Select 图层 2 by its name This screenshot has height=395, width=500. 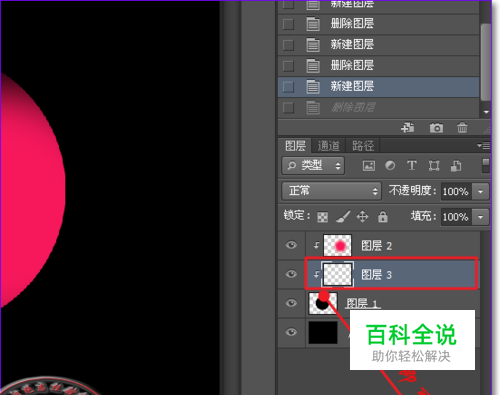point(377,246)
